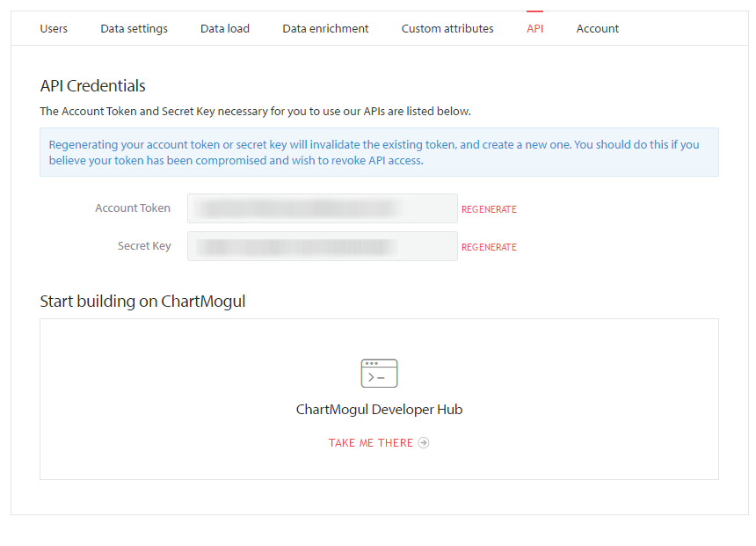Screen dimensions: 756x546
Task: Click the Secret Key label
Action: [144, 246]
